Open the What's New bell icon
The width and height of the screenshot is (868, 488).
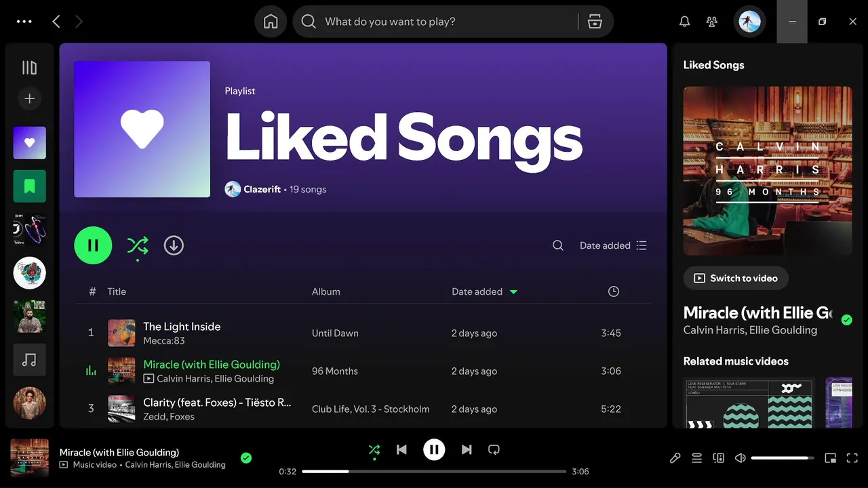[x=685, y=22]
